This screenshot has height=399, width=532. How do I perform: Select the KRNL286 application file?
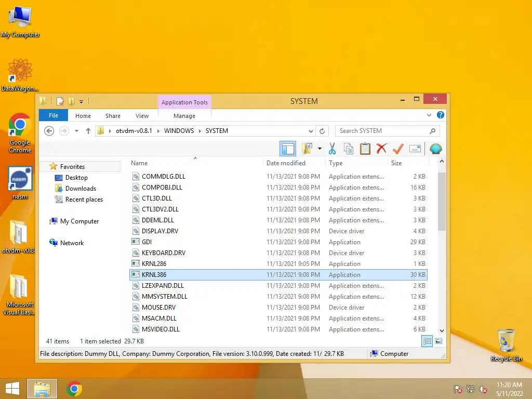tap(278, 263)
